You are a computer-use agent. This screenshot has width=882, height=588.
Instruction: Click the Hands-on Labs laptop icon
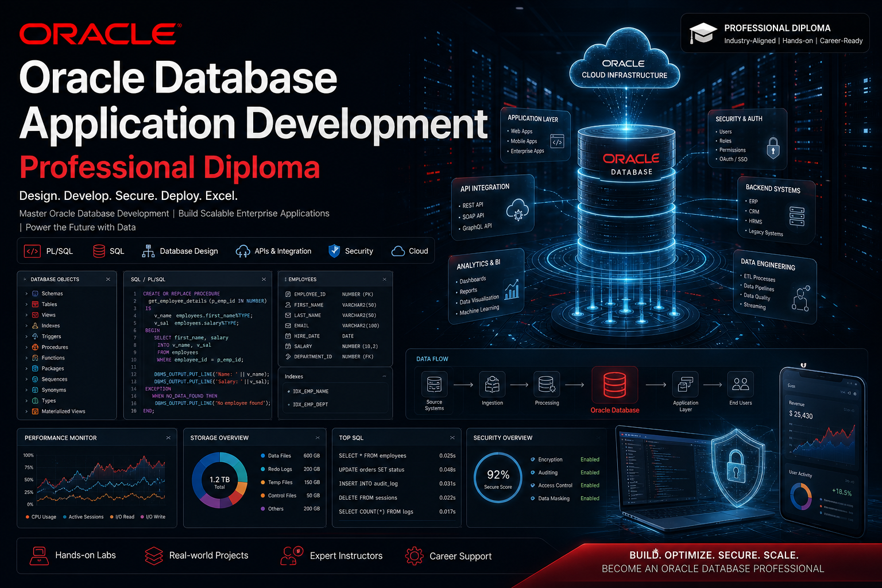tap(39, 555)
